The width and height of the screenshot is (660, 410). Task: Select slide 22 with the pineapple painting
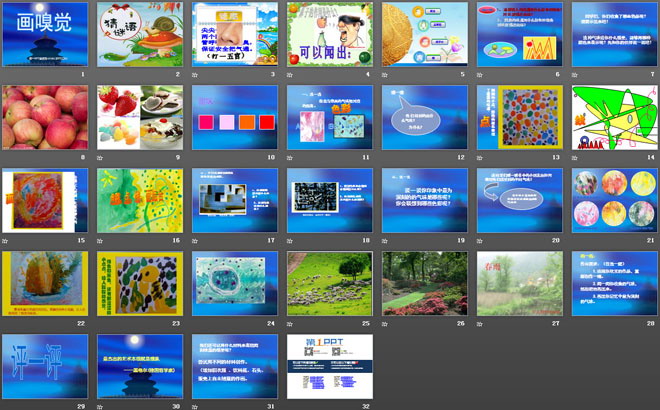pos(45,283)
